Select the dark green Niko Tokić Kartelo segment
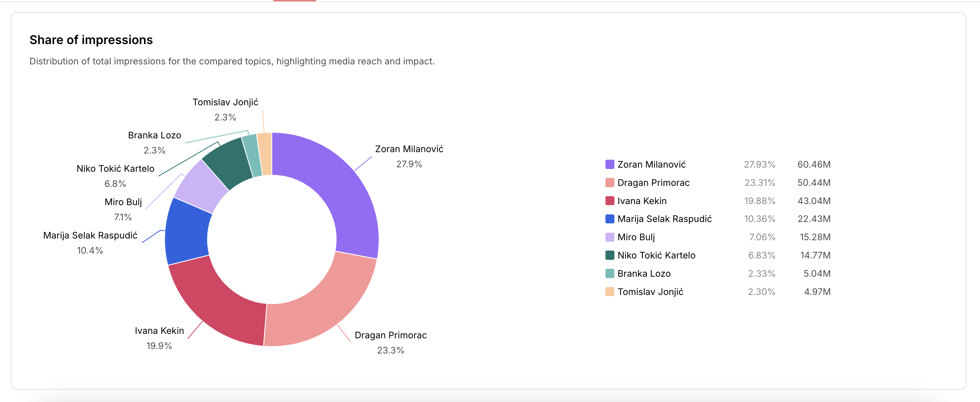The image size is (980, 402). 228,161
